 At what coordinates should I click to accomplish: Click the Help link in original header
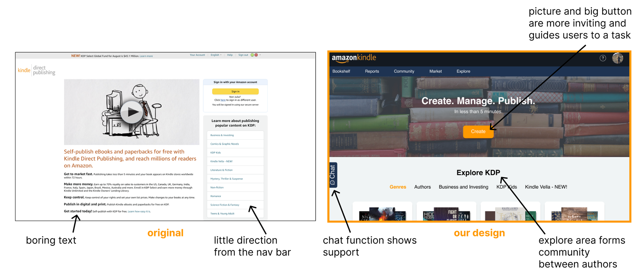click(x=230, y=55)
